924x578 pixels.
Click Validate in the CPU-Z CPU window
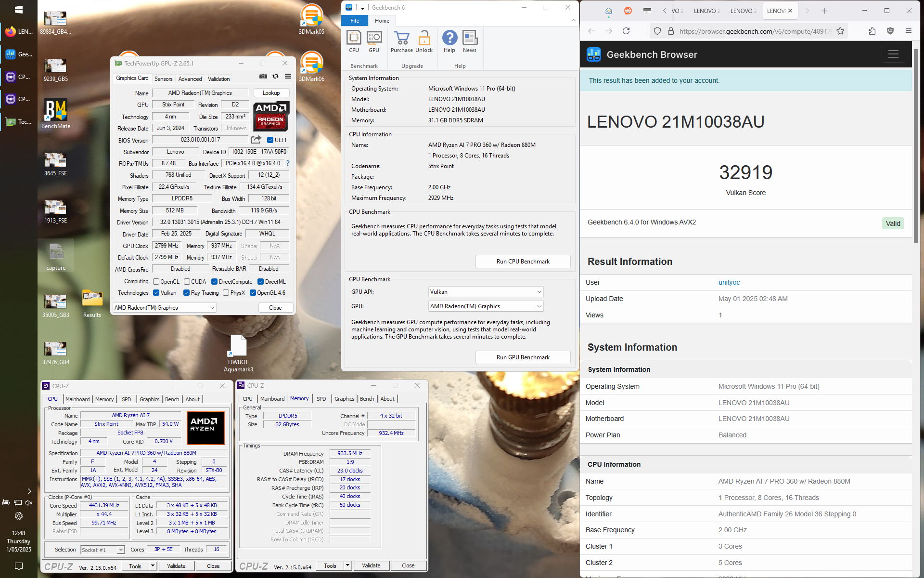click(x=176, y=566)
